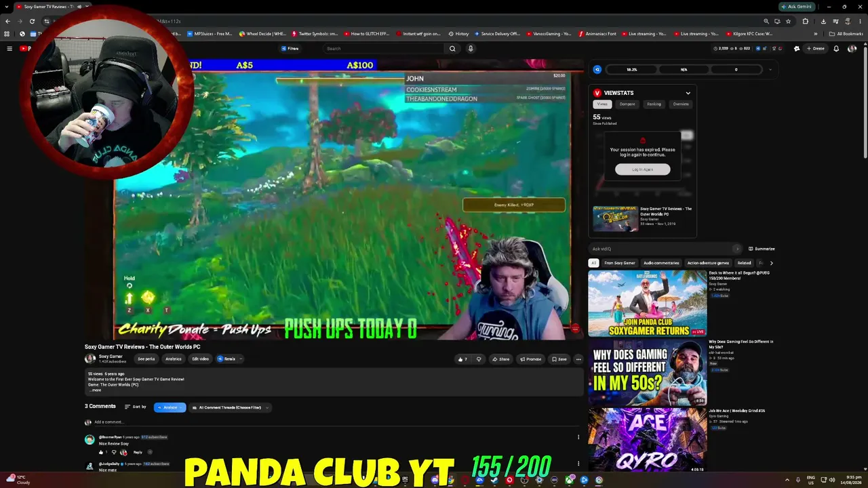Expand the Remix dropdown arrow
Viewport: 868px width, 488px height.
[x=241, y=359]
